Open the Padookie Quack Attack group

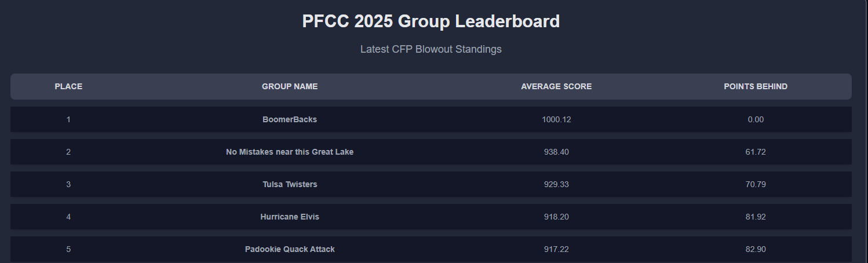point(290,249)
